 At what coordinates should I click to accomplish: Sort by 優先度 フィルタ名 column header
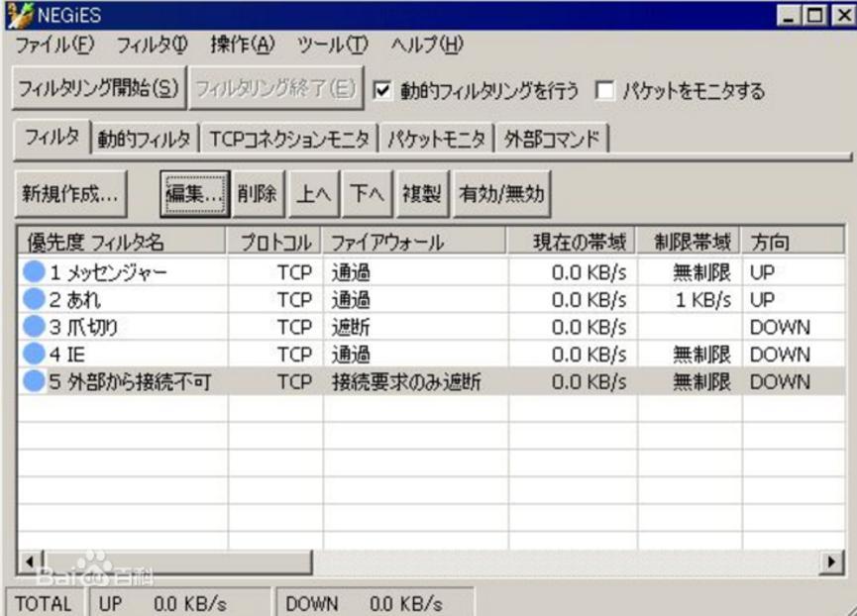click(121, 242)
